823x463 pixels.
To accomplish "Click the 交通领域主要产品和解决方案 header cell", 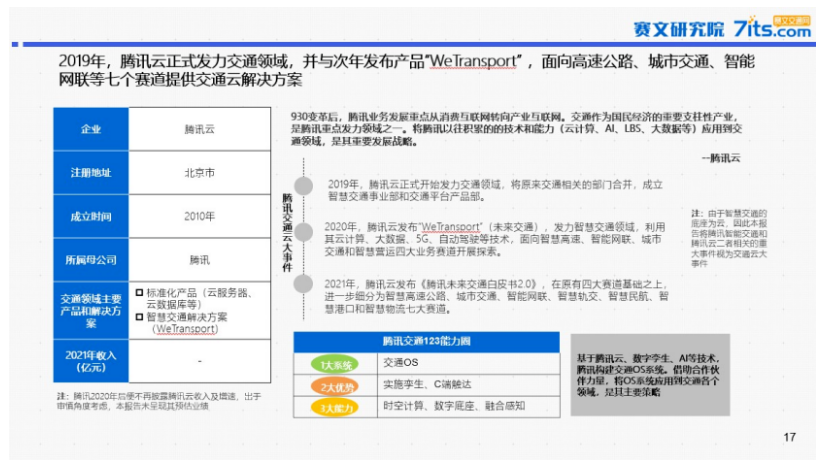I will pos(91,311).
